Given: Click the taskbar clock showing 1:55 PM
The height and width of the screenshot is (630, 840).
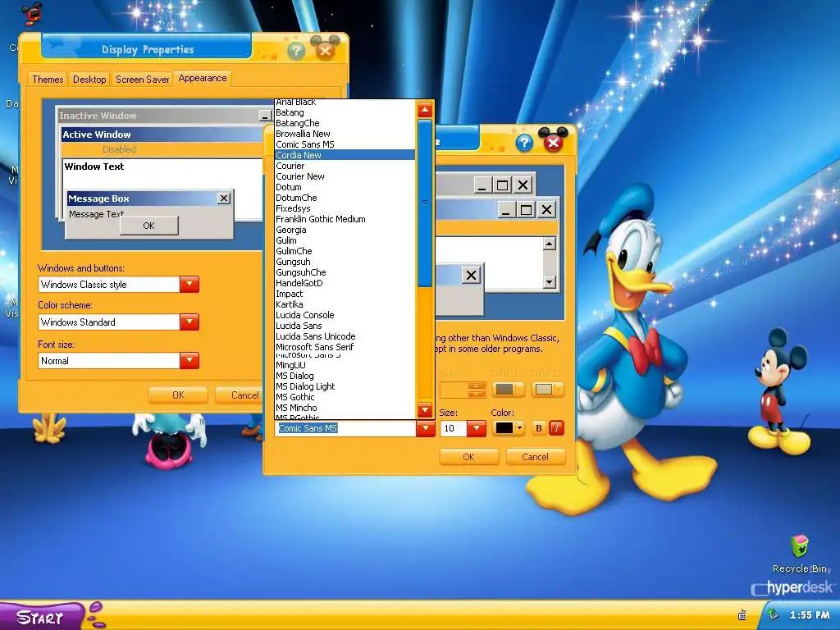Looking at the screenshot, I should click(x=810, y=615).
